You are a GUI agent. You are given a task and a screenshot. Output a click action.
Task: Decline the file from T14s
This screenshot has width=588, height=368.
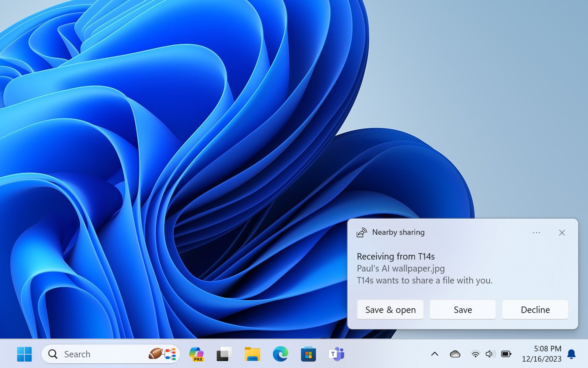coord(535,310)
